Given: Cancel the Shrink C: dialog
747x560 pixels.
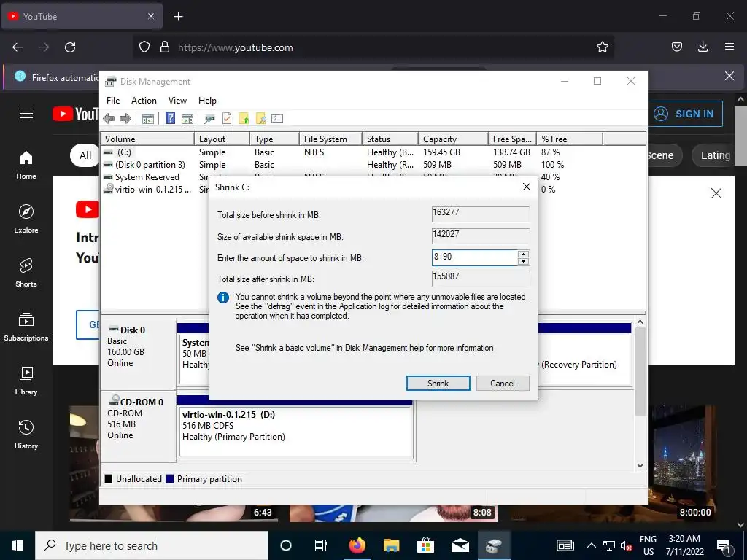Looking at the screenshot, I should pyautogui.click(x=503, y=384).
